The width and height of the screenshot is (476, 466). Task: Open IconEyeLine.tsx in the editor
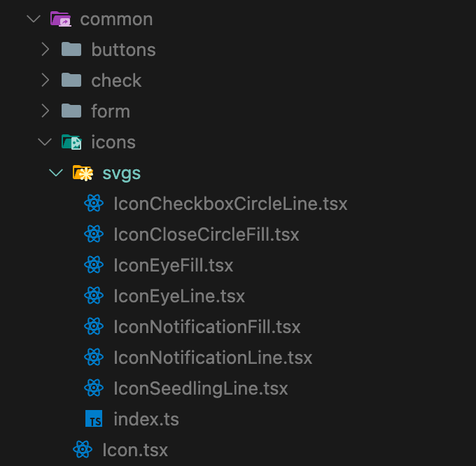point(179,296)
